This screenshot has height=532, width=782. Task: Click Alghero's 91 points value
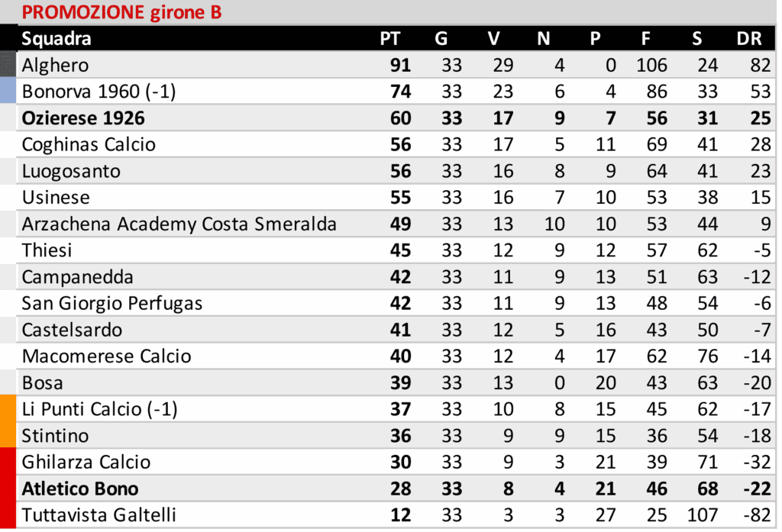[400, 66]
